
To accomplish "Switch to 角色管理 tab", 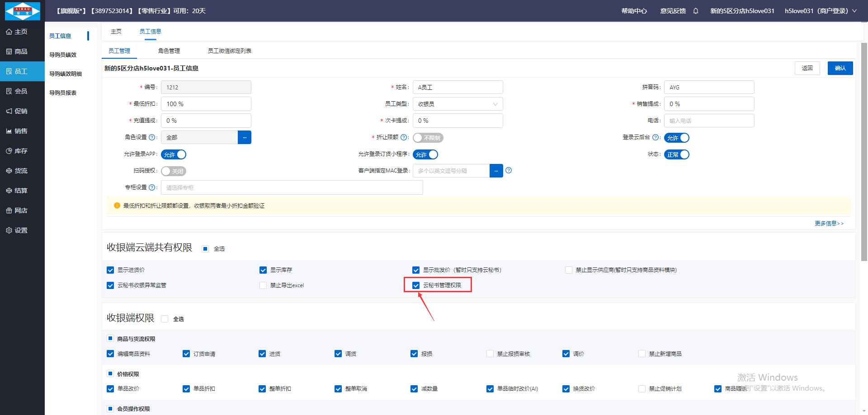I will [x=169, y=51].
